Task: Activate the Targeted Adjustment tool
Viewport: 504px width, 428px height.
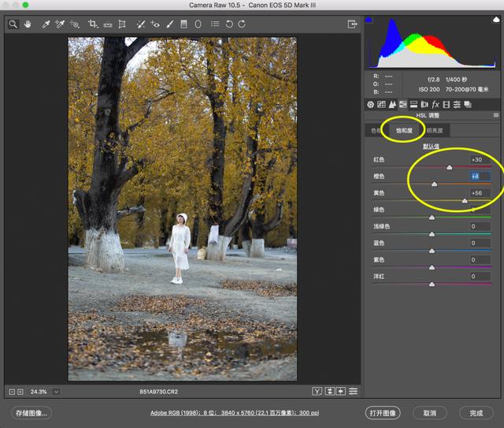Action: [75, 24]
